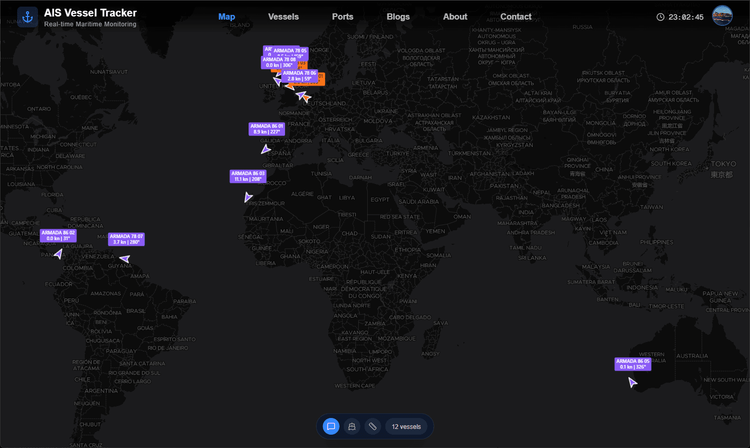Open the Map tab
Viewport: 750px width, 448px height.
tap(227, 17)
